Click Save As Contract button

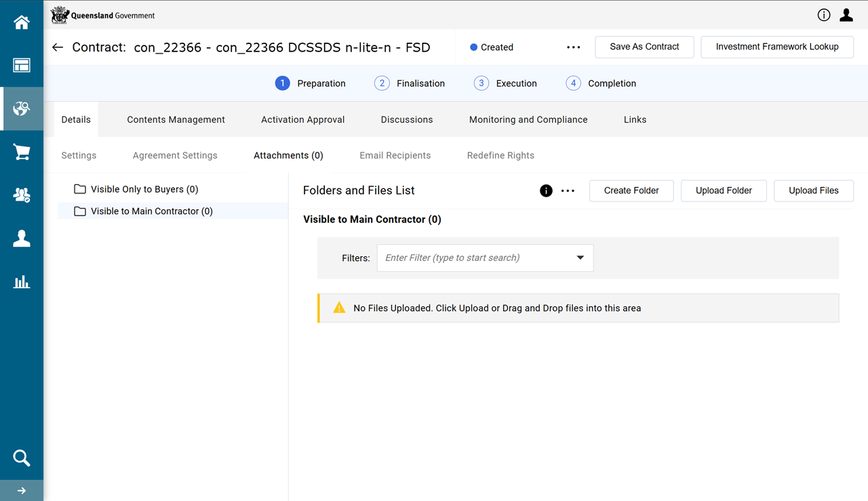pos(644,47)
